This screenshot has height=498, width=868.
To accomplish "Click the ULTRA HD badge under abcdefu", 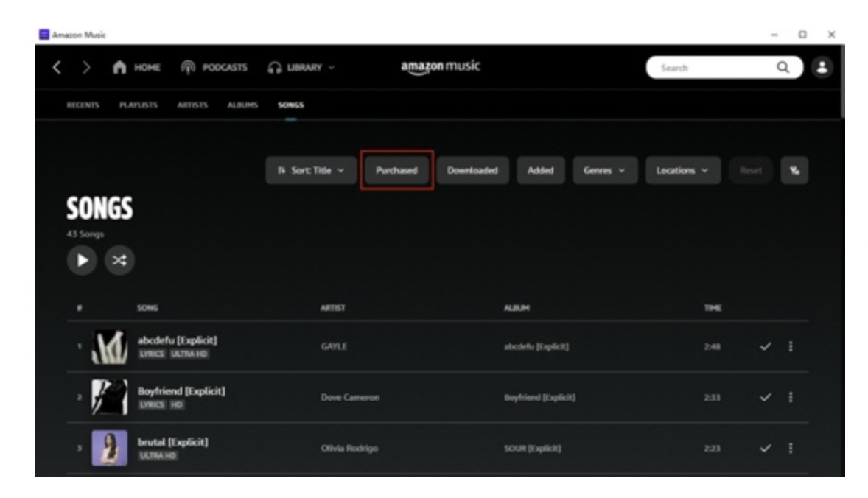I will [x=189, y=354].
